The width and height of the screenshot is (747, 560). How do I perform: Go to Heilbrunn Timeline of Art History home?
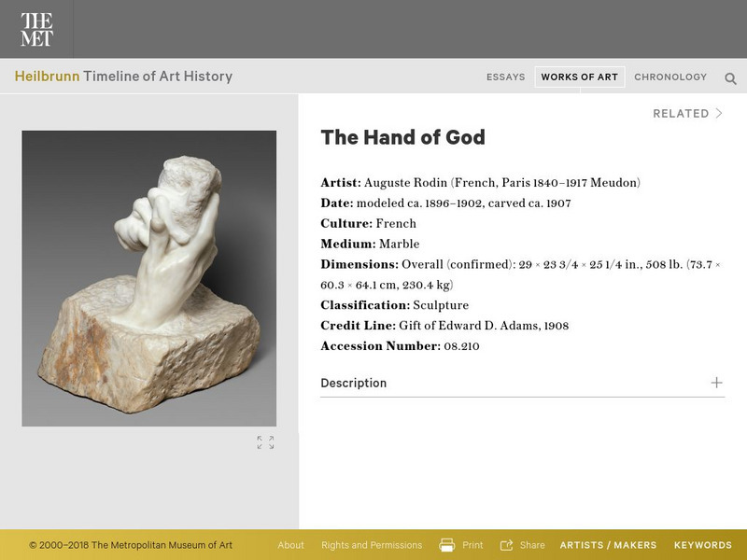123,77
